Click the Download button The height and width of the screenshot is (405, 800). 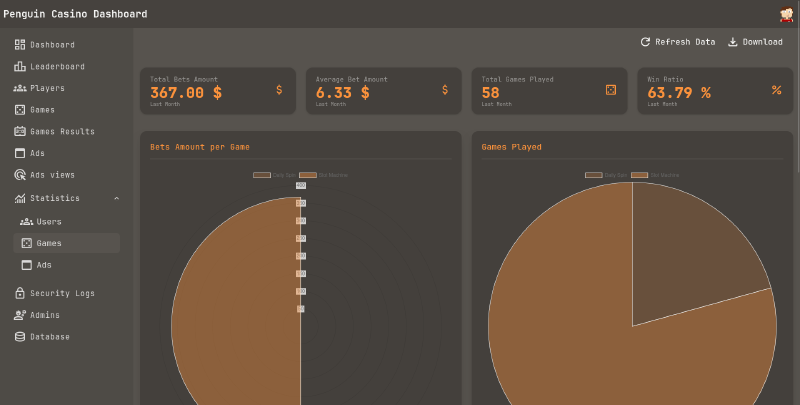click(755, 42)
